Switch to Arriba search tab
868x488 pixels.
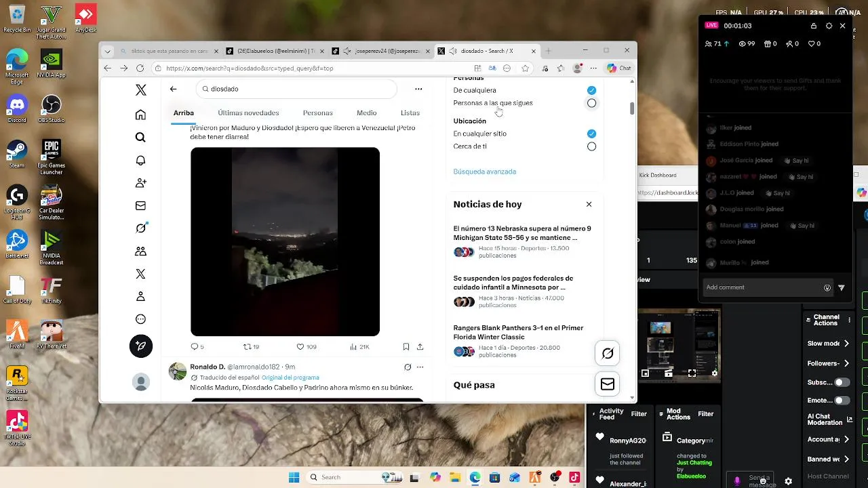point(183,113)
